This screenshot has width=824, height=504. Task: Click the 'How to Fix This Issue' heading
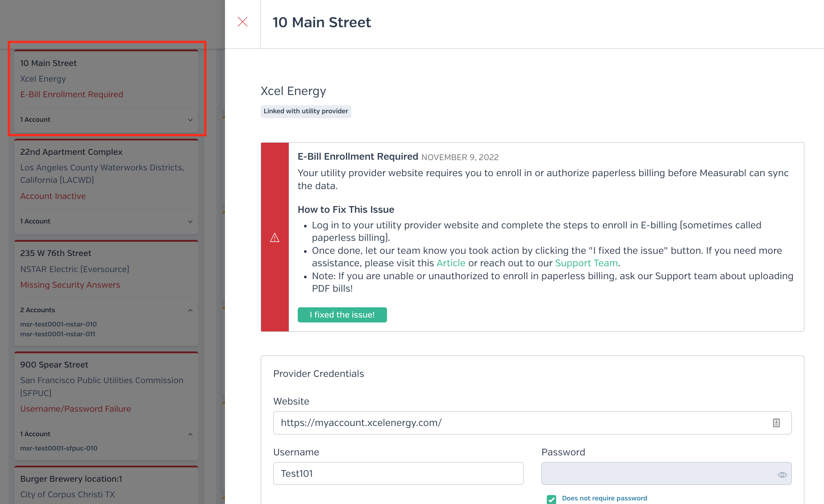pos(346,210)
